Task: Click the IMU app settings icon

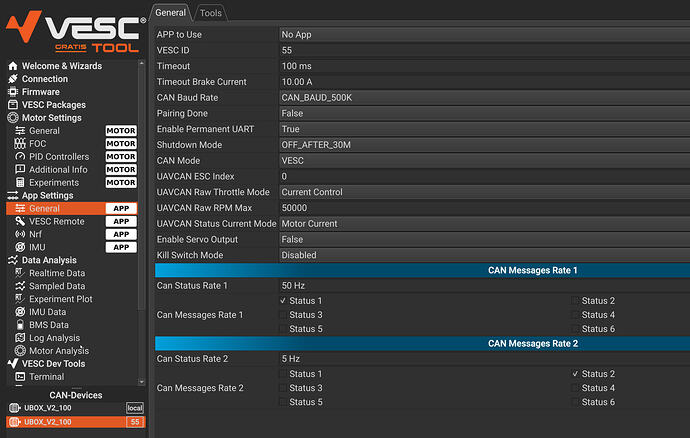Action: tap(20, 247)
